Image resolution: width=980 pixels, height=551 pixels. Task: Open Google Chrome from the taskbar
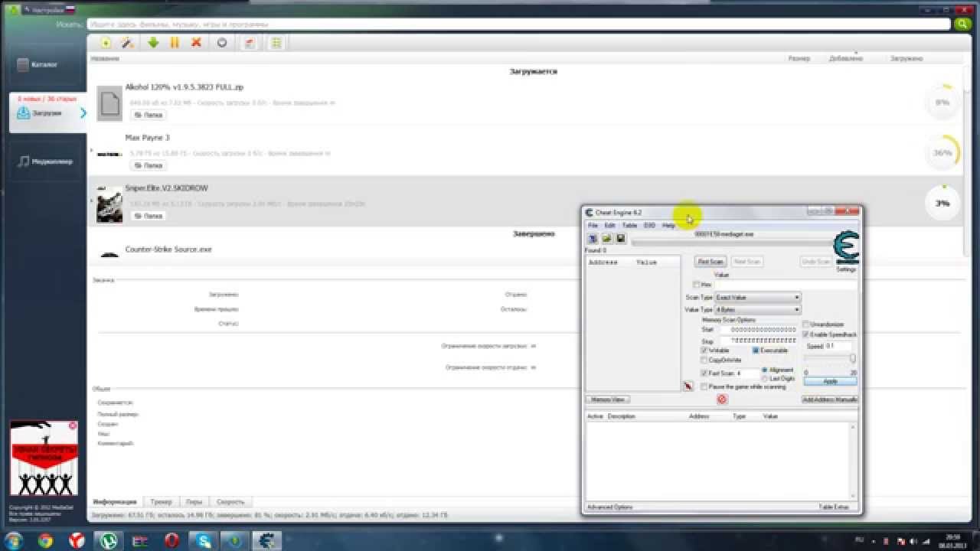pyautogui.click(x=45, y=540)
